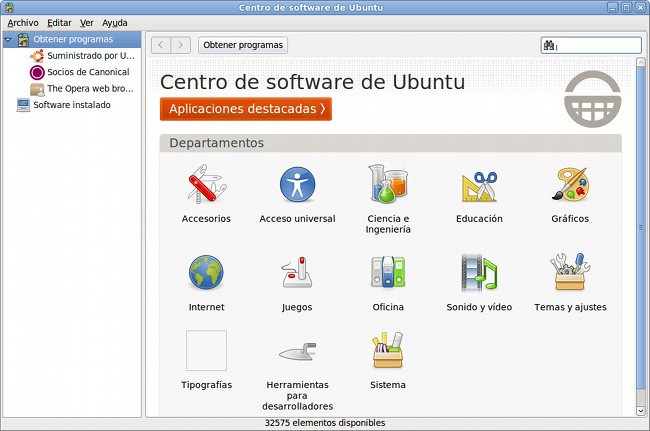Open the Ayuda menu
This screenshot has height=431, width=650.
coord(115,23)
